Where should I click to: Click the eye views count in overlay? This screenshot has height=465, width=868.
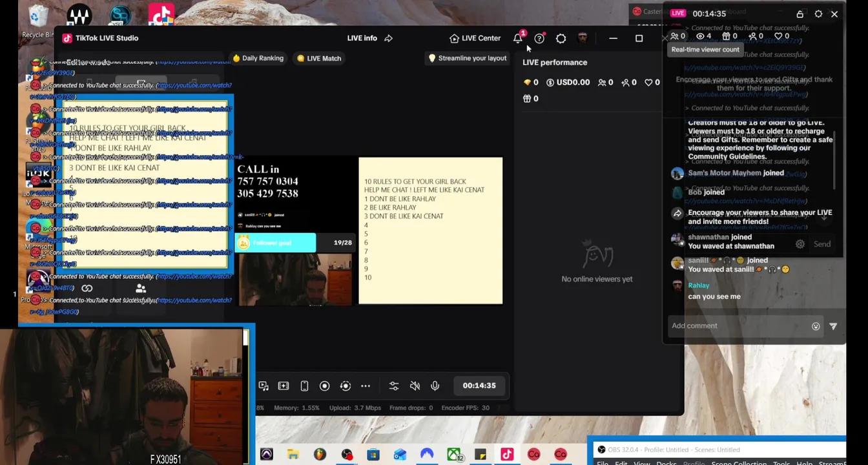coord(703,36)
